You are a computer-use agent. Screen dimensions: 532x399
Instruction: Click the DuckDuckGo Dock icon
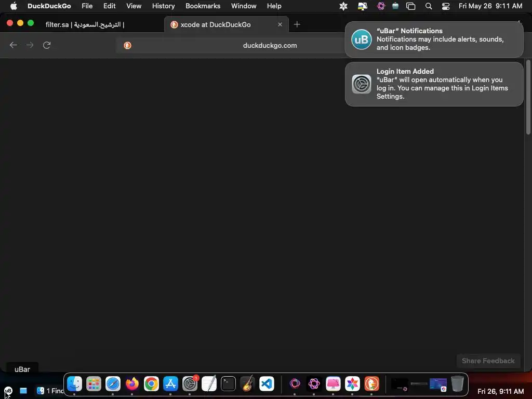tap(371, 384)
